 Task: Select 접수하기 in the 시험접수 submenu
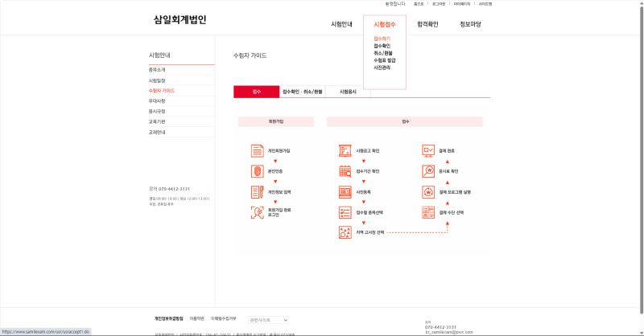click(x=382, y=39)
